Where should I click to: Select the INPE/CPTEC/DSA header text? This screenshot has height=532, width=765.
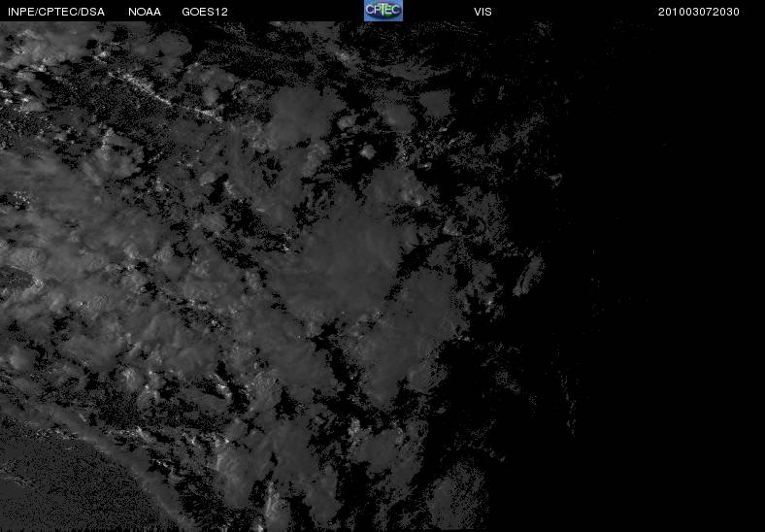tap(56, 12)
